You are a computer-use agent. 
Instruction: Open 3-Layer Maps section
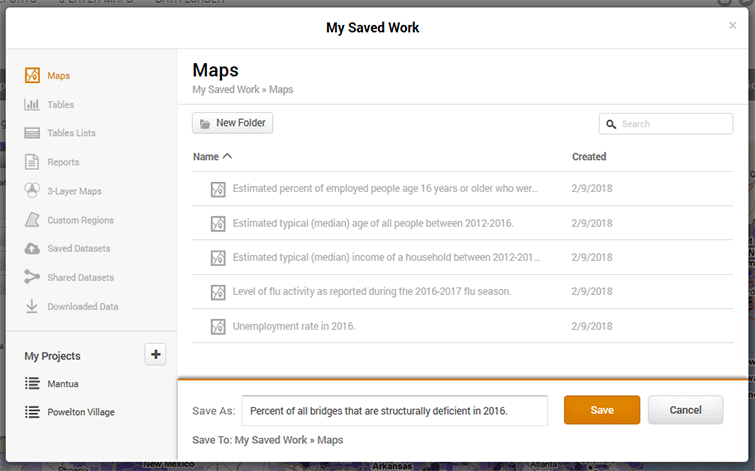(x=74, y=191)
